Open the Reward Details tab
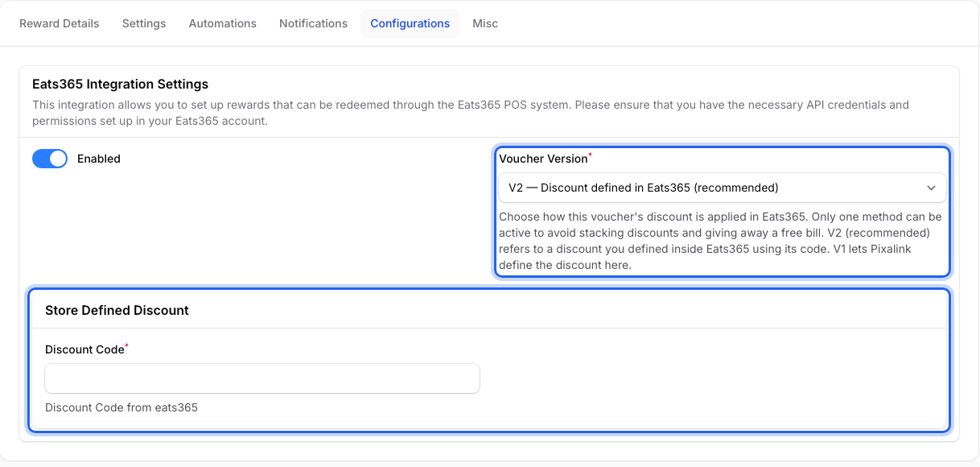The width and height of the screenshot is (980, 467). click(60, 23)
